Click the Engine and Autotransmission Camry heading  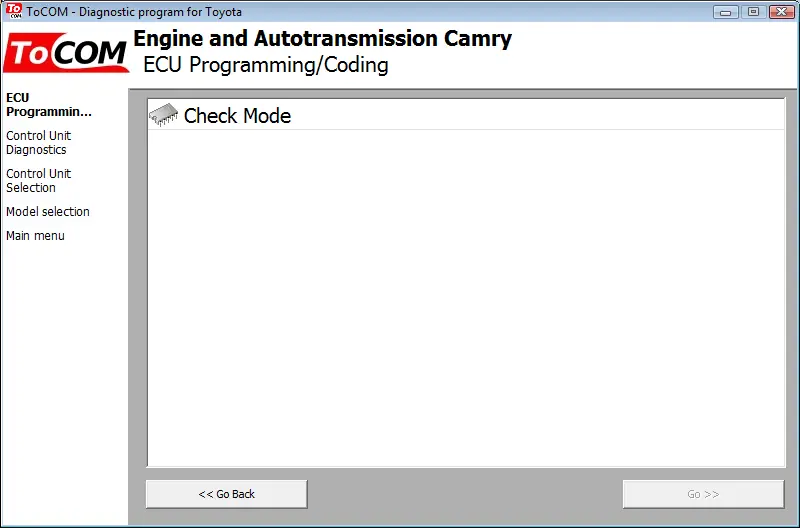click(322, 39)
